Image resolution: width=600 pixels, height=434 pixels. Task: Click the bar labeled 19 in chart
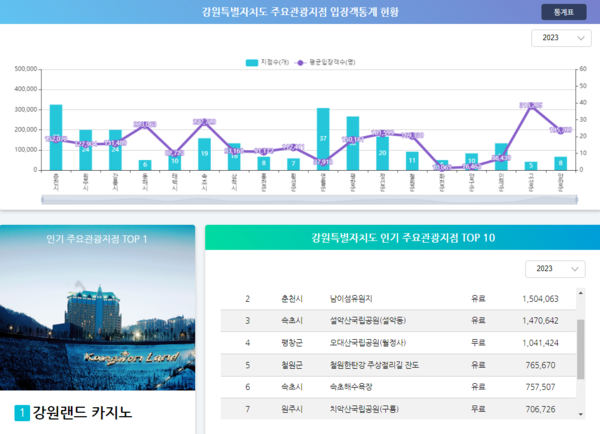(204, 153)
